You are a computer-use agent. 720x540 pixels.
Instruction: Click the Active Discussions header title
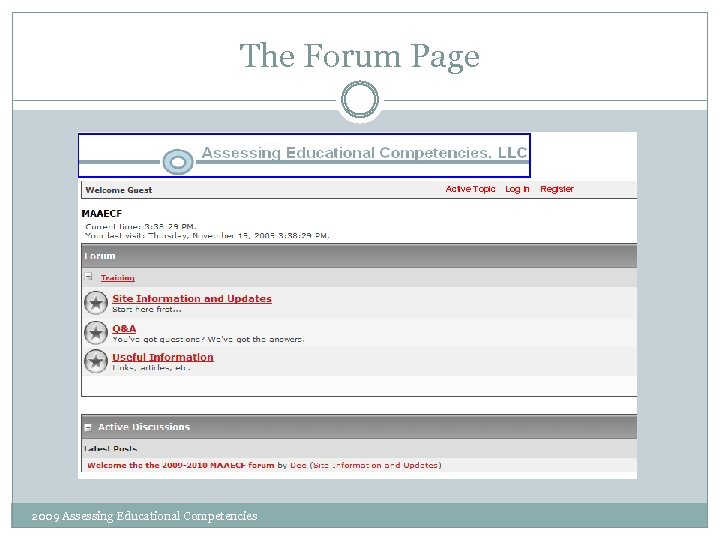click(x=144, y=427)
